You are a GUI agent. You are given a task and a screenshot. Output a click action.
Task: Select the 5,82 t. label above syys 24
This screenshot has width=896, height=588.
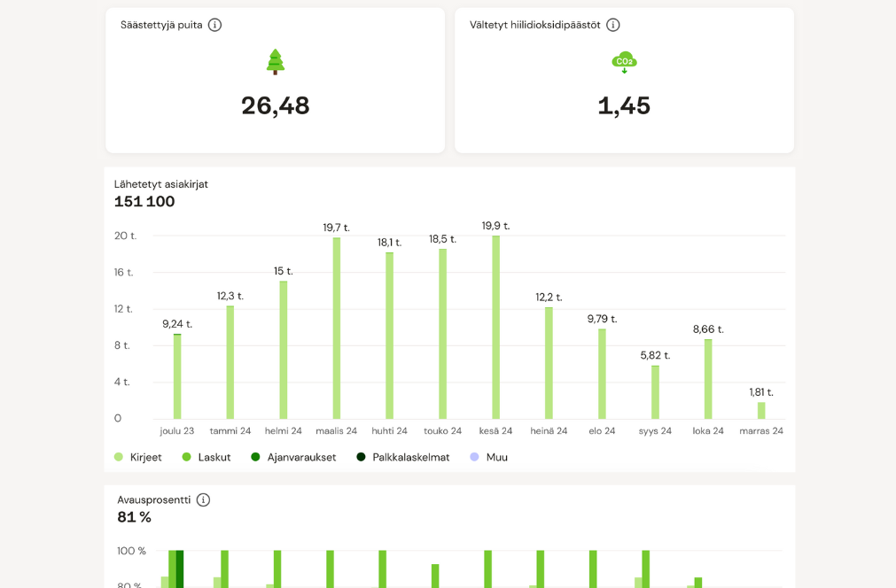pyautogui.click(x=655, y=355)
